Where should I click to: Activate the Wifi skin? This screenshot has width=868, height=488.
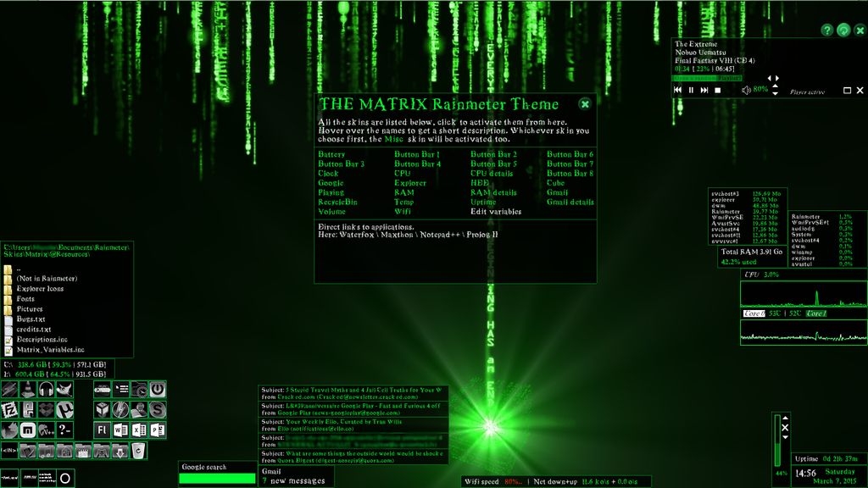403,211
